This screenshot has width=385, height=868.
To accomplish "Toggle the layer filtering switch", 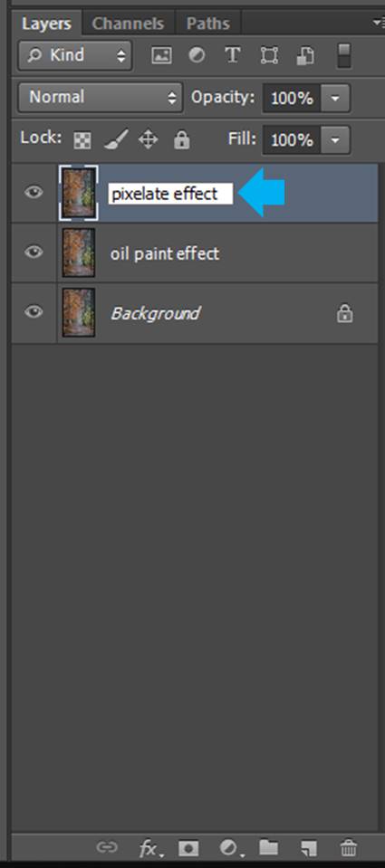I will pos(344,56).
